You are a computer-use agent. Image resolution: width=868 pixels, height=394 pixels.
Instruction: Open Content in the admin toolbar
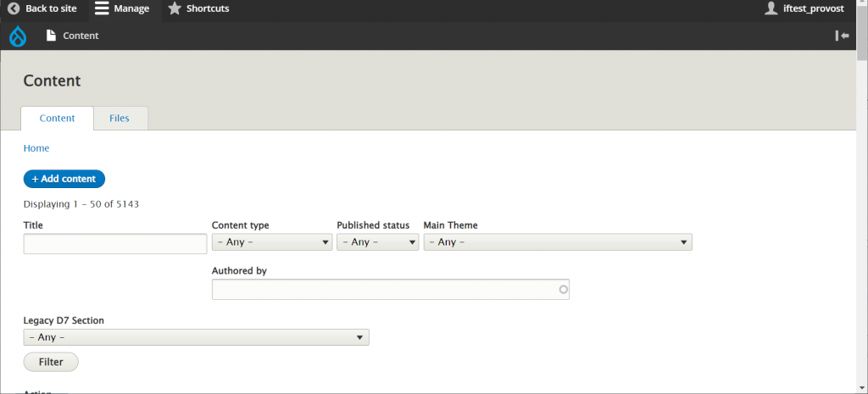click(73, 36)
